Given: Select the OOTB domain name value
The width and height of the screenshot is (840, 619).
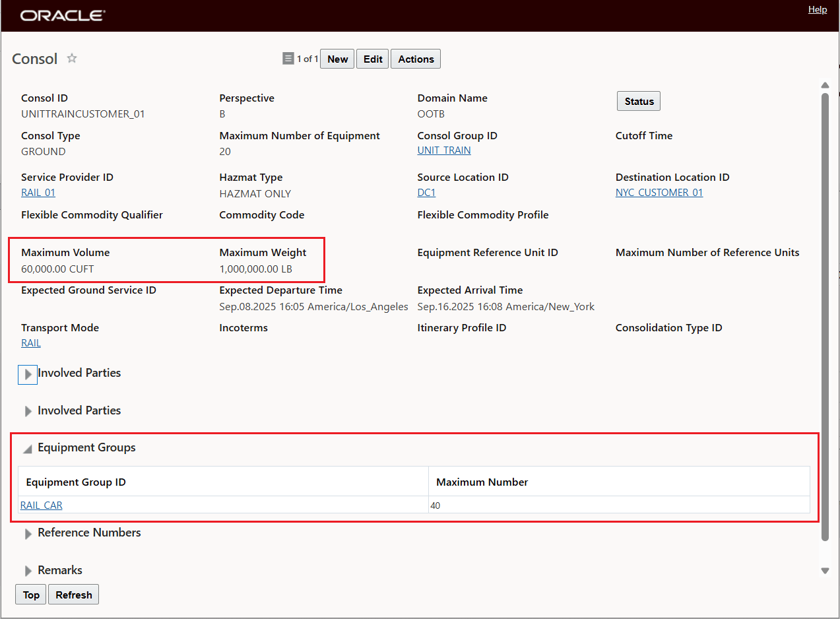Looking at the screenshot, I should tap(431, 114).
